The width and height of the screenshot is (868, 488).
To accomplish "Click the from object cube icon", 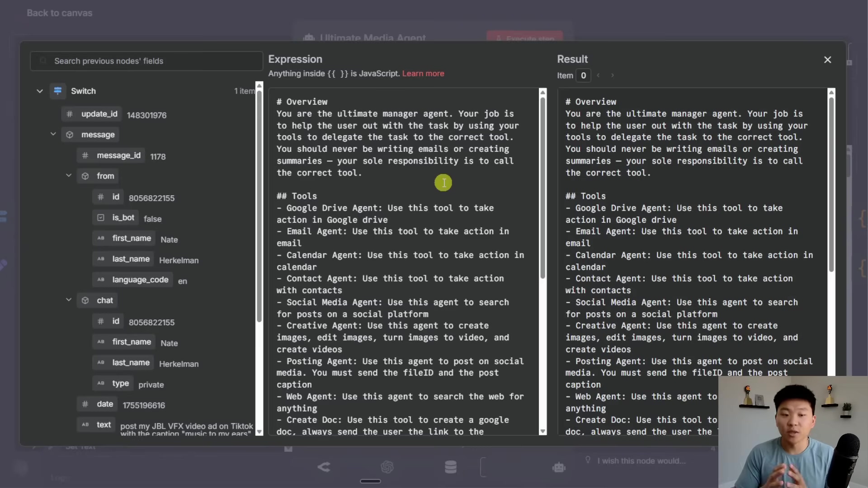I will coord(85,176).
